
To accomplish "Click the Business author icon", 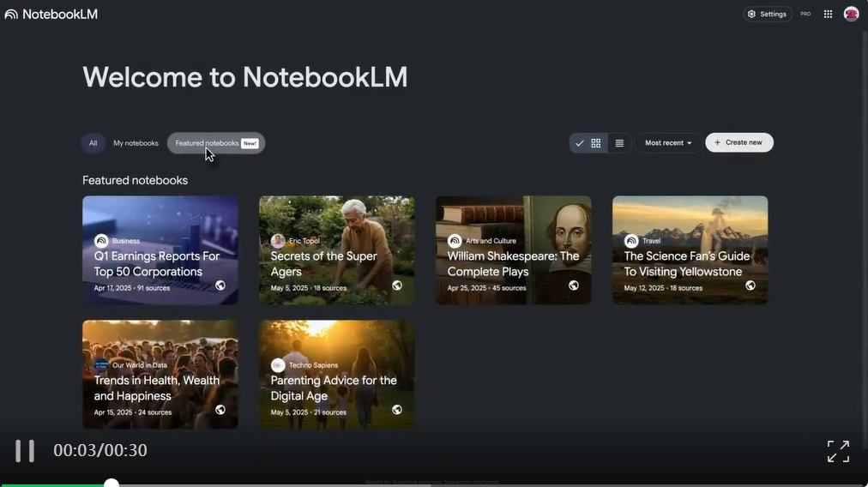I will (101, 241).
